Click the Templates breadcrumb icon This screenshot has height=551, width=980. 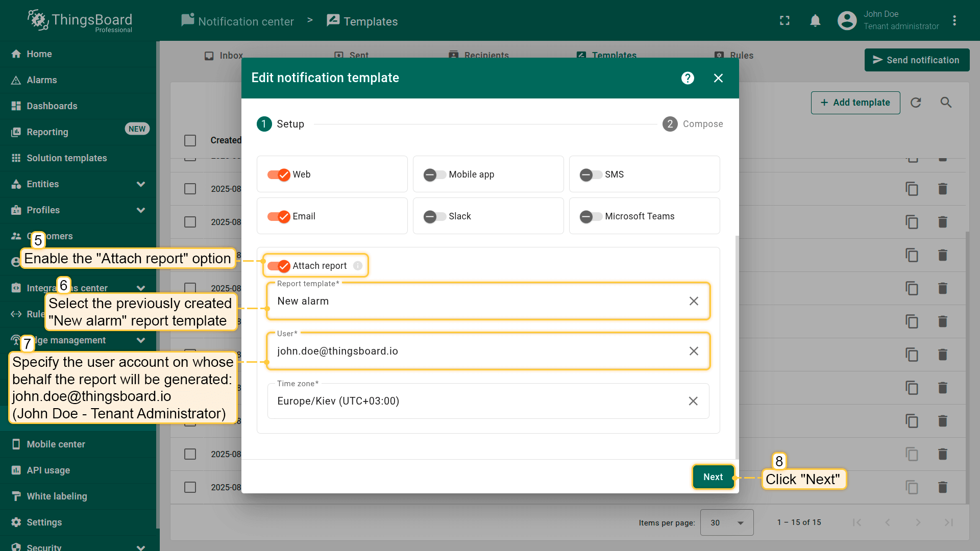pos(333,20)
